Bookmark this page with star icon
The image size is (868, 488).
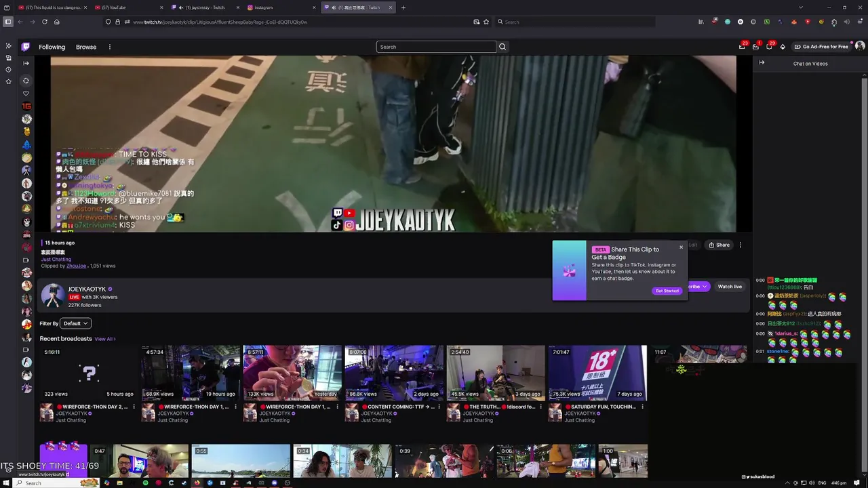(486, 22)
